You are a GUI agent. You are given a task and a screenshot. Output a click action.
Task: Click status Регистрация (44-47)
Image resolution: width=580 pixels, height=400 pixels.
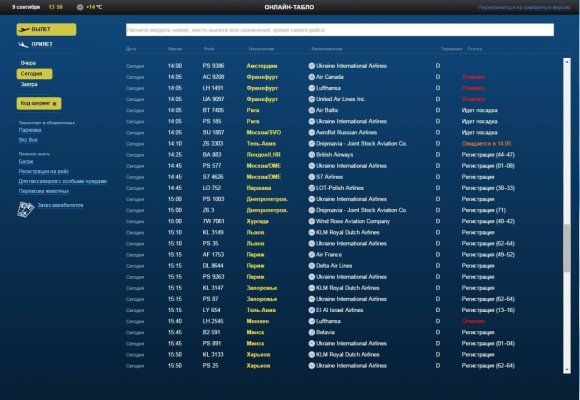tap(488, 155)
